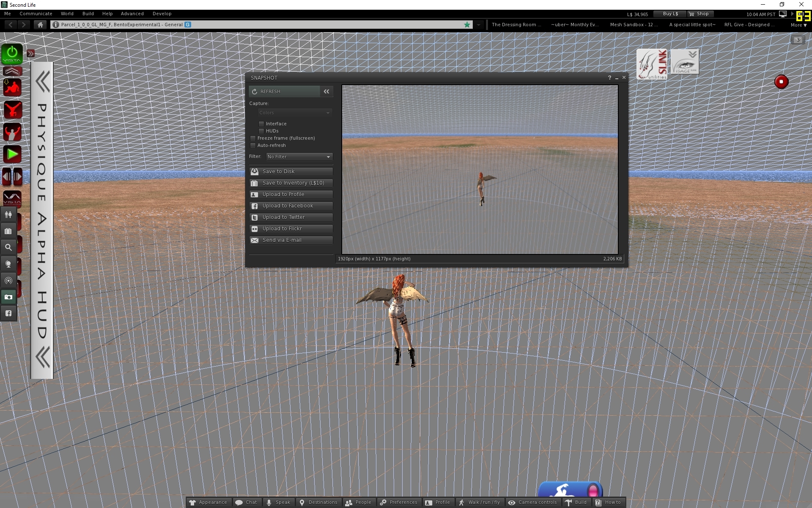
Task: Click the Vista Animations logo icon
Action: point(12,198)
